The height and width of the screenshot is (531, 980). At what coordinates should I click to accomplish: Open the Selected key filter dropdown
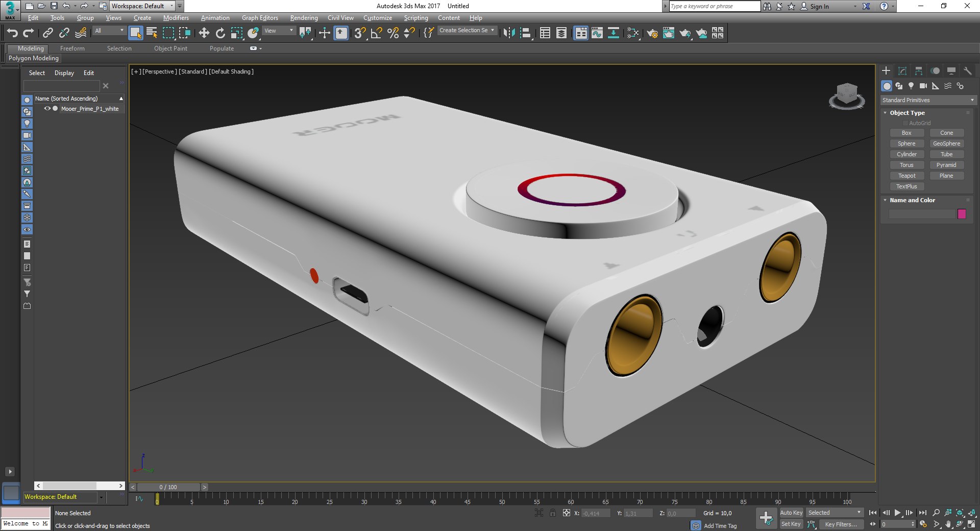(834, 513)
